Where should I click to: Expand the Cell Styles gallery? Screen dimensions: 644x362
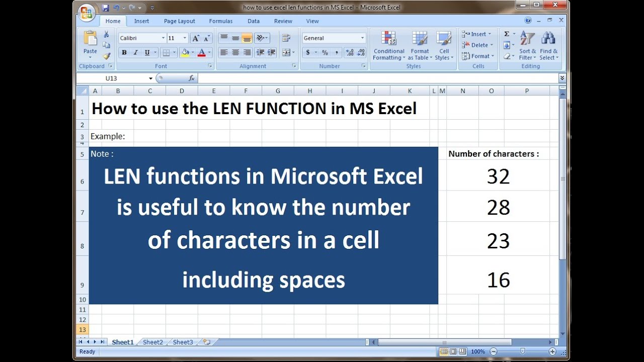[444, 46]
